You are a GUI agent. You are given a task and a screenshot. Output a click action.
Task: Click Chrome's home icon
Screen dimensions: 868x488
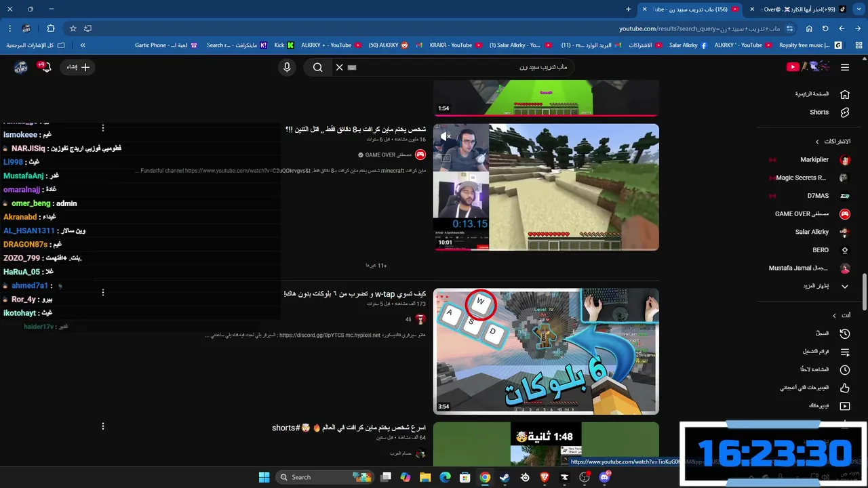click(809, 28)
